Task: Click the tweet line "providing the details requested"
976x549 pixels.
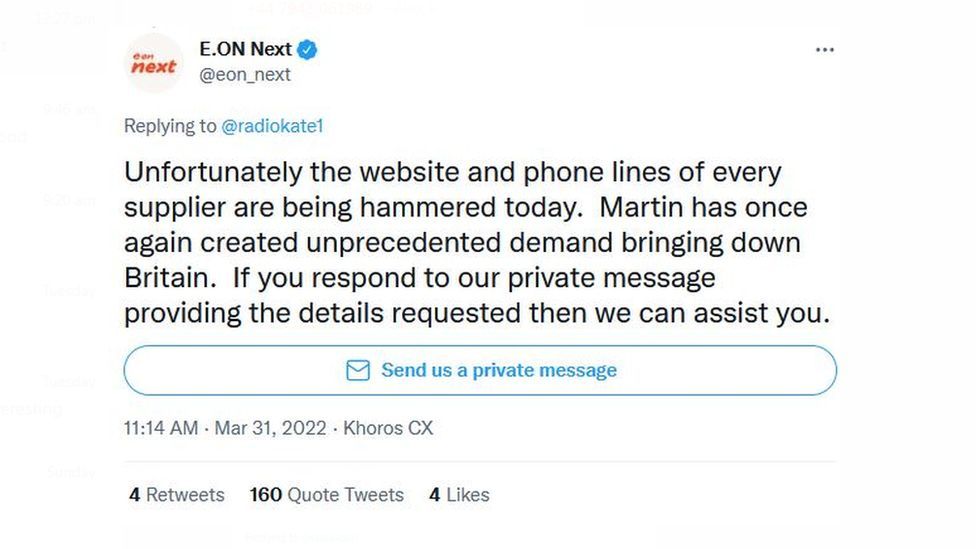Action: coord(477,313)
